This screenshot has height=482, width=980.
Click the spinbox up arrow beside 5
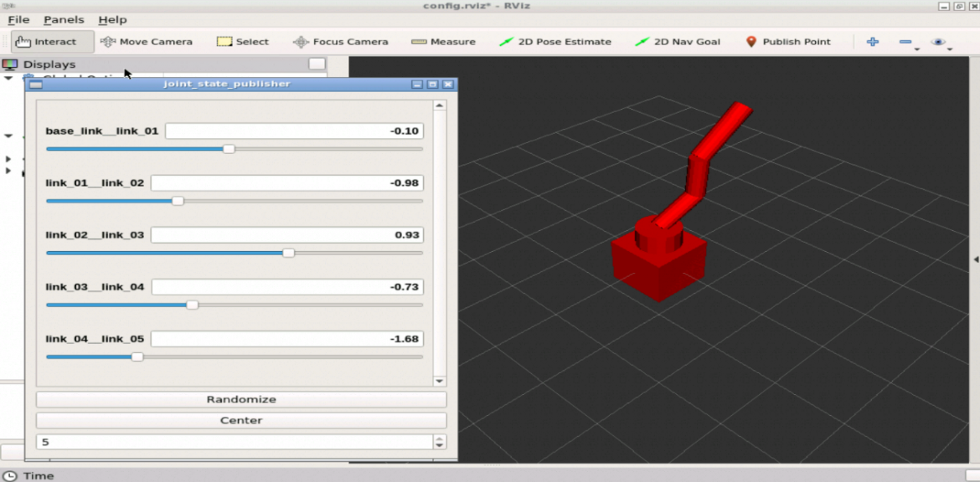[440, 438]
